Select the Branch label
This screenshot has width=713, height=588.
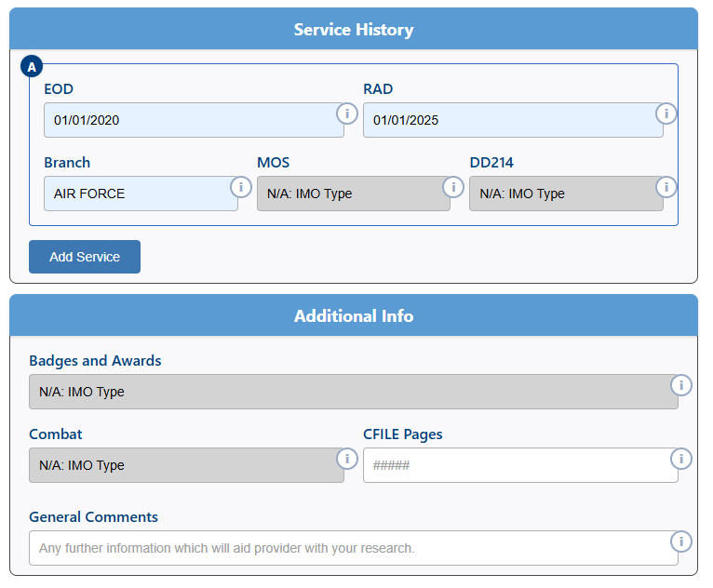tap(67, 163)
